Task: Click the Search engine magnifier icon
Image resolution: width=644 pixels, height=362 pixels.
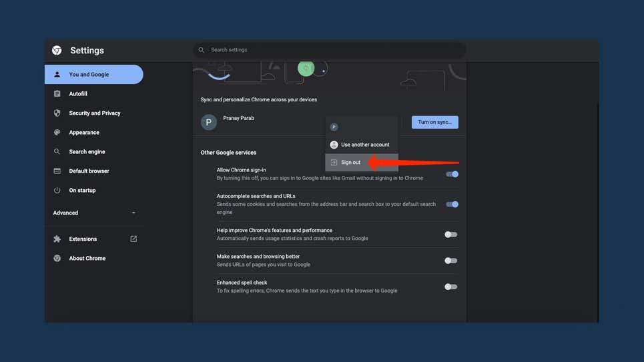Action: click(x=57, y=152)
